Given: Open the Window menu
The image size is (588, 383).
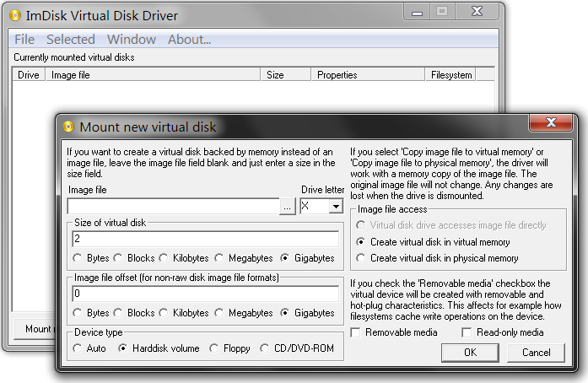Looking at the screenshot, I should coord(132,40).
